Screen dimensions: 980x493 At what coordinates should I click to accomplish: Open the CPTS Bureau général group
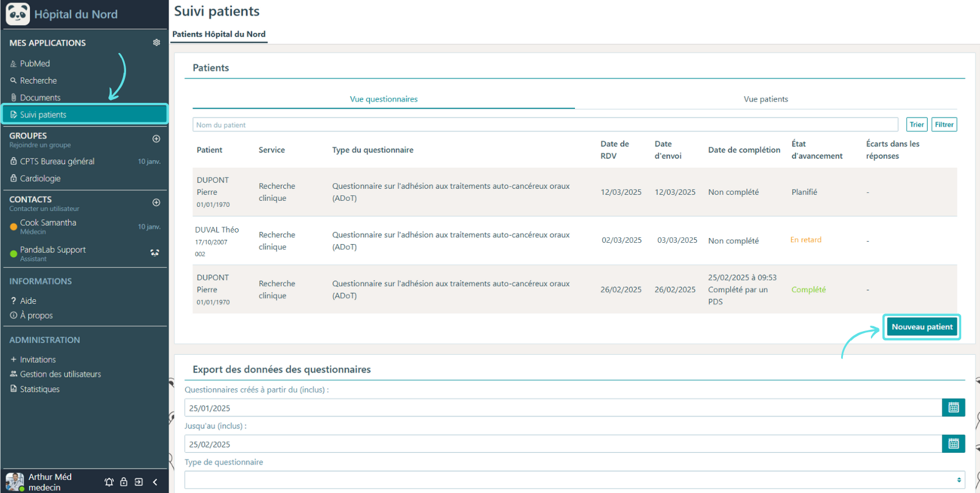pyautogui.click(x=57, y=161)
